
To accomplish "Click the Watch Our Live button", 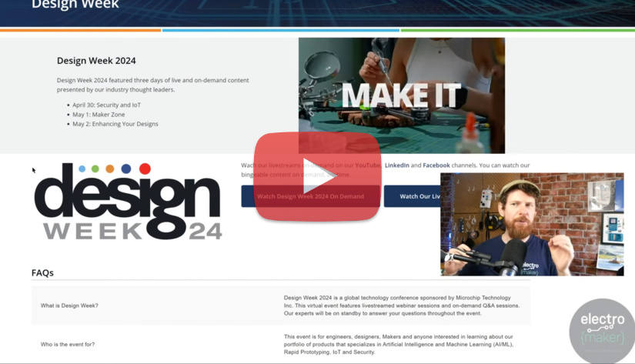I will (x=413, y=196).
